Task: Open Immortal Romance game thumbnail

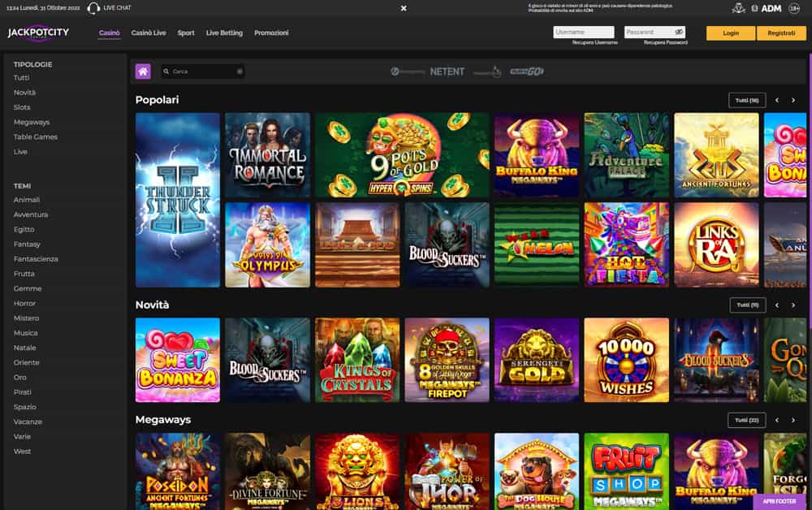Action: (x=268, y=155)
